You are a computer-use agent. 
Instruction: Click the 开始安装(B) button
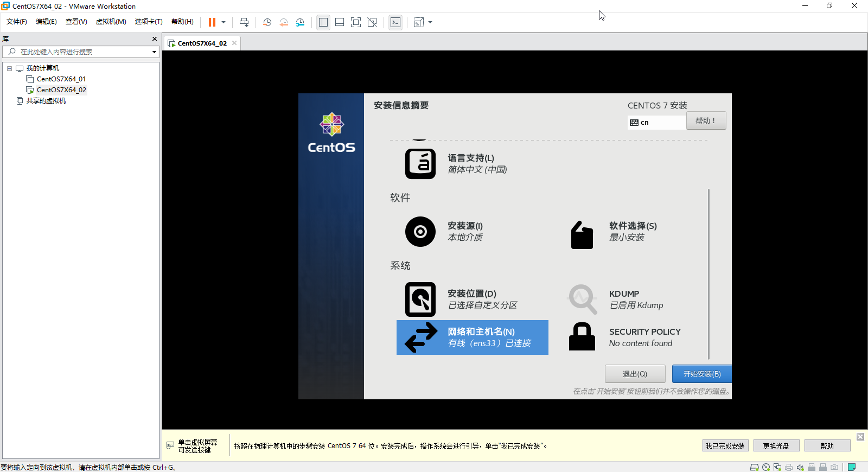point(702,374)
